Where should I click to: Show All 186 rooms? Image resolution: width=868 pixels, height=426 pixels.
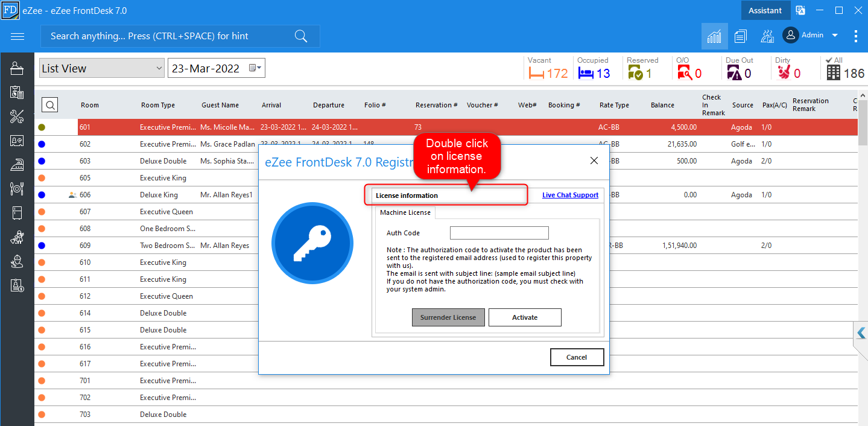coord(845,69)
